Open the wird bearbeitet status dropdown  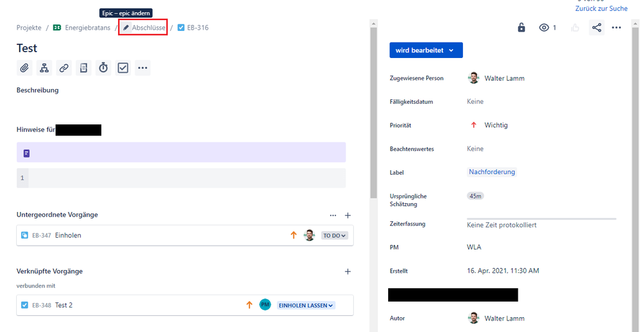coord(426,50)
